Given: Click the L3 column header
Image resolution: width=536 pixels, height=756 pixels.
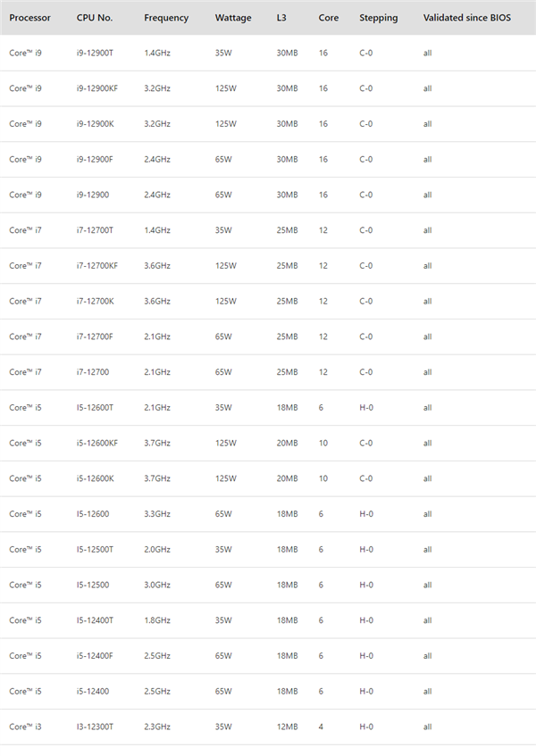Looking at the screenshot, I should pos(282,18).
